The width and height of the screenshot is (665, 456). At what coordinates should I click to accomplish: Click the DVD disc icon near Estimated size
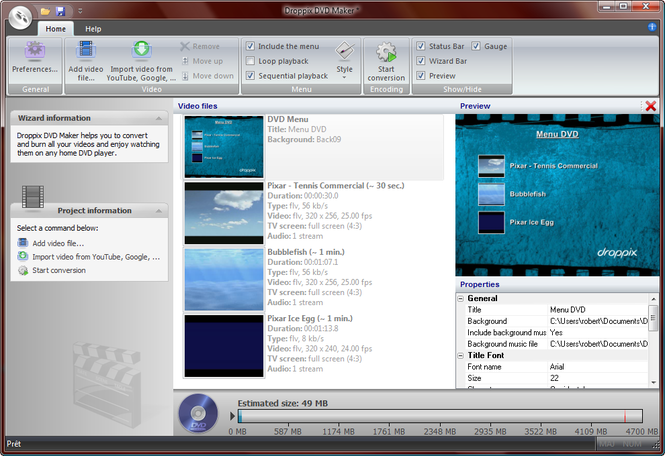(x=198, y=414)
